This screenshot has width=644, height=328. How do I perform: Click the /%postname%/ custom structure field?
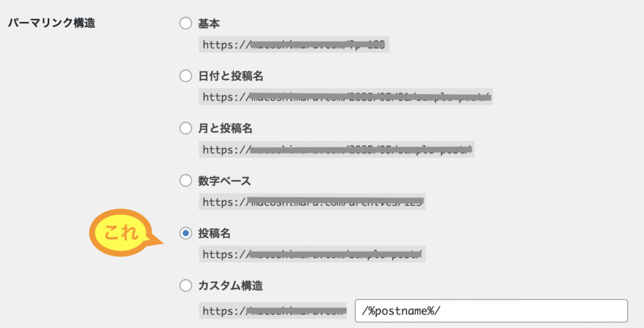[491, 311]
